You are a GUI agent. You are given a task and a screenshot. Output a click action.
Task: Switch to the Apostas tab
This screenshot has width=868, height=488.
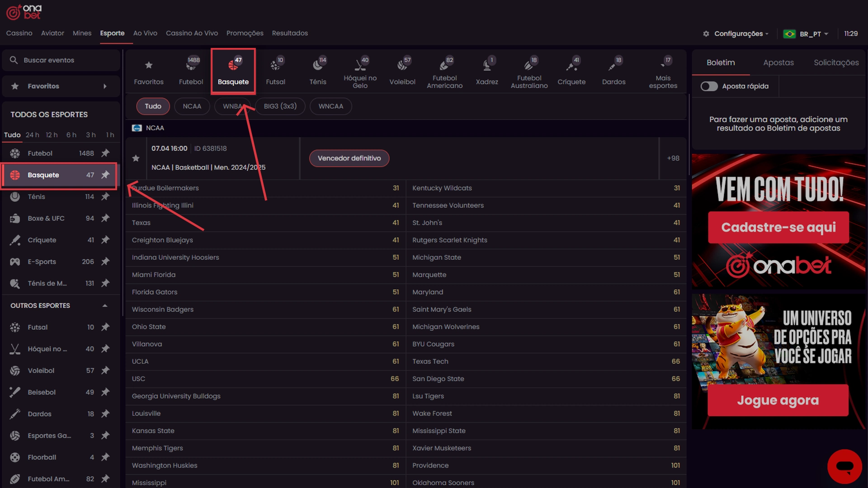click(778, 62)
